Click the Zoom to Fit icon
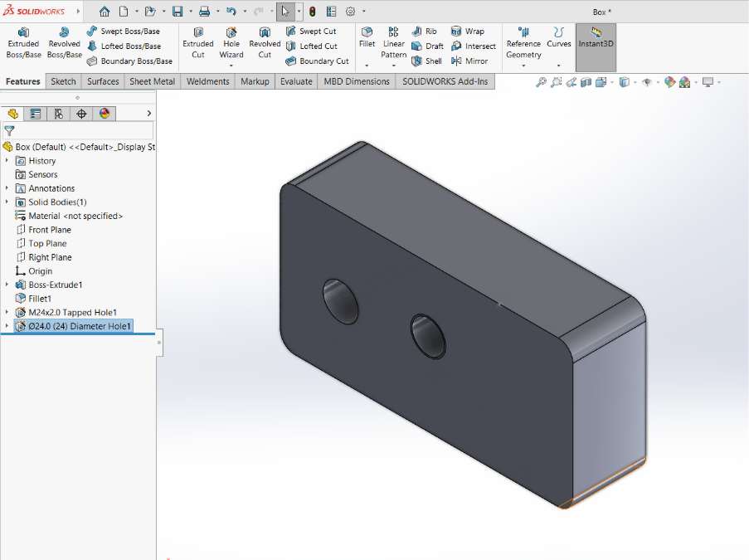This screenshot has width=749, height=560. pyautogui.click(x=541, y=82)
